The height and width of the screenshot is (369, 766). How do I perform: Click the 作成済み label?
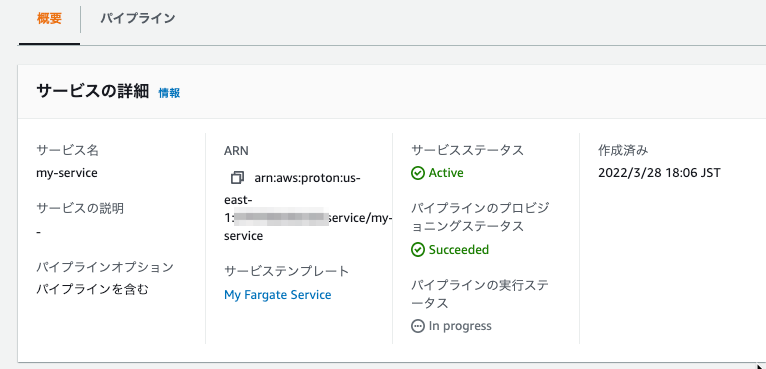click(623, 151)
